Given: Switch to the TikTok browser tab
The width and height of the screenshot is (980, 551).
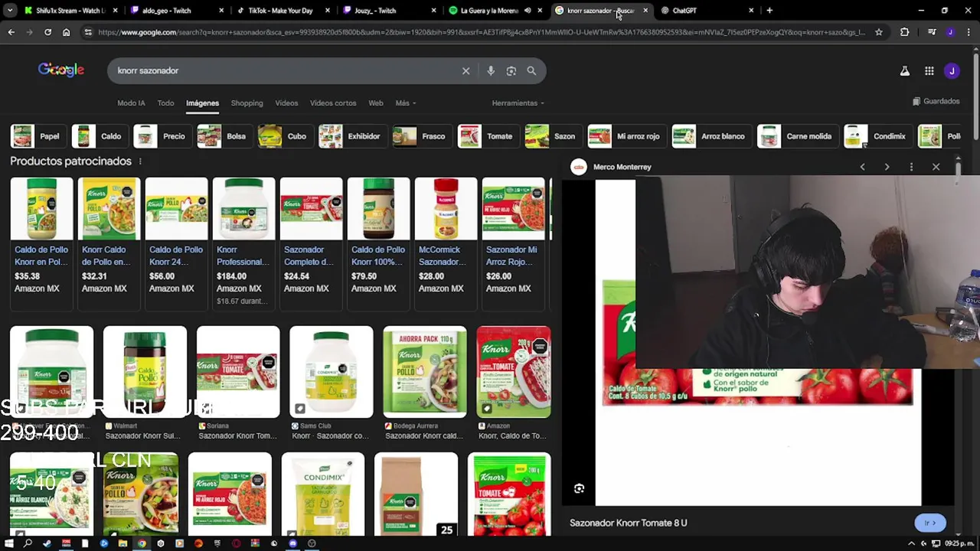Looking at the screenshot, I should point(282,11).
